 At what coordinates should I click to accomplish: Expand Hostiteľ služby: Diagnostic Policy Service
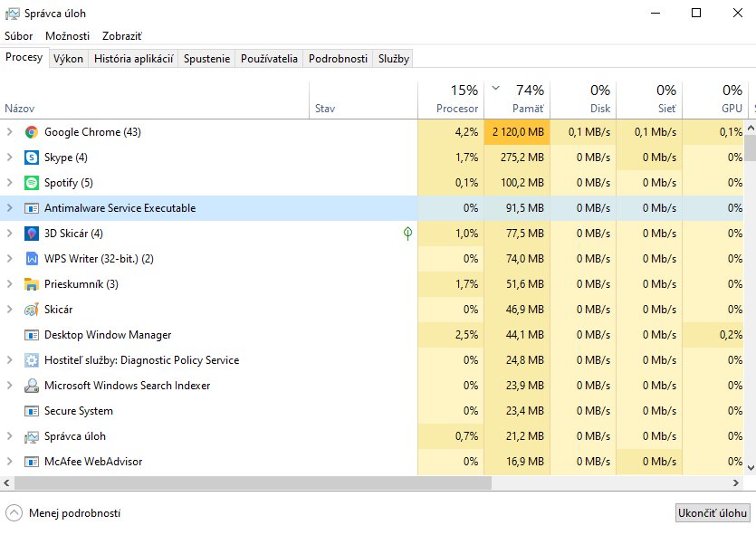point(10,360)
